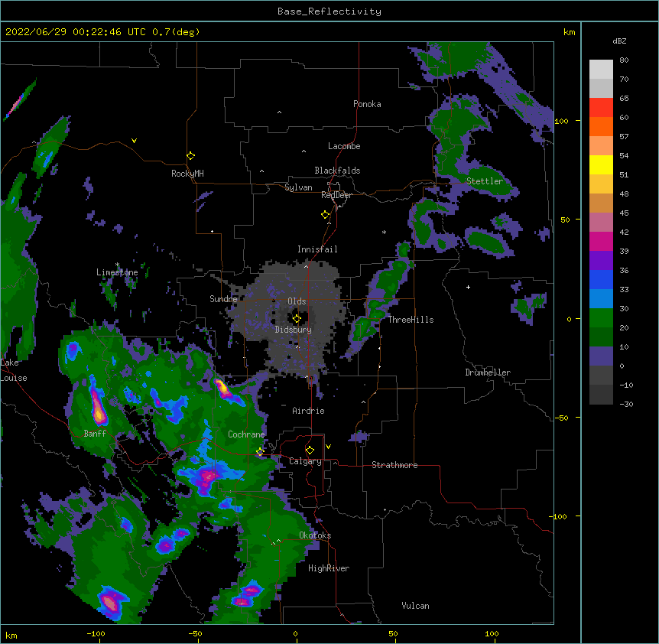Image resolution: width=659 pixels, height=644 pixels.
Task: Click the yellow diamond marker above RockyMH
Action: coord(191,156)
